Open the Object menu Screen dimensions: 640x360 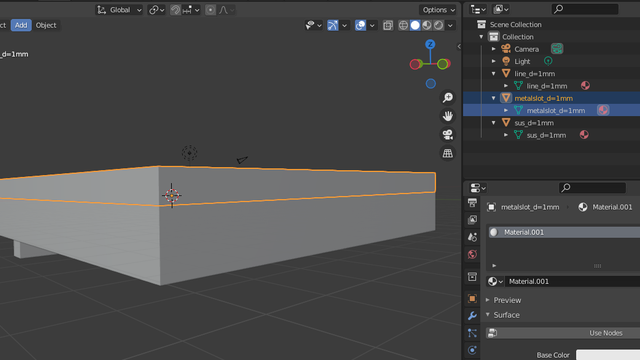(46, 25)
